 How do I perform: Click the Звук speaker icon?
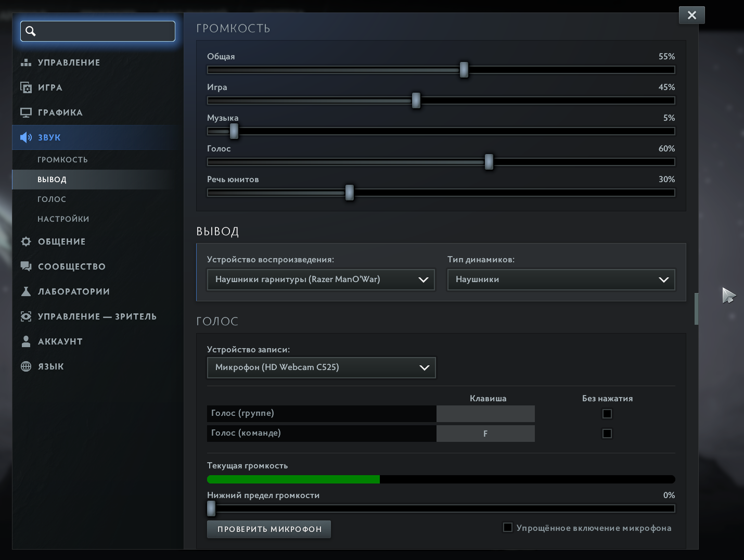tap(26, 137)
